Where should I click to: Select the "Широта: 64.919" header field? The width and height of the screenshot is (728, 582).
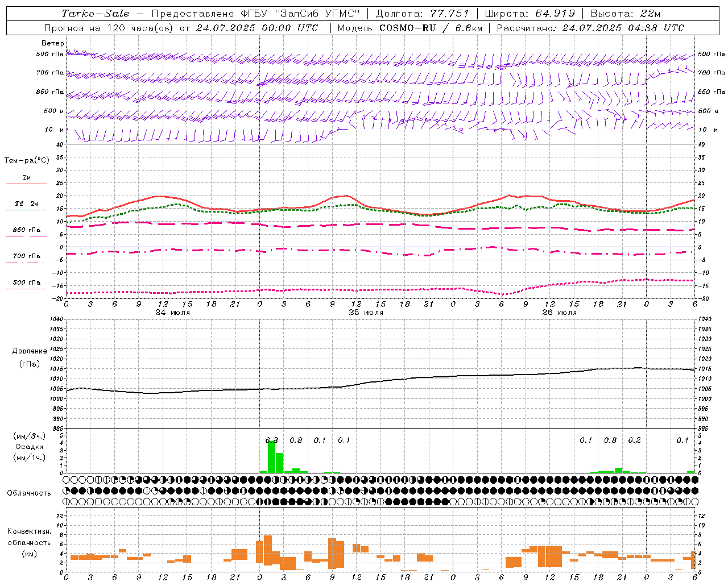coord(530,14)
